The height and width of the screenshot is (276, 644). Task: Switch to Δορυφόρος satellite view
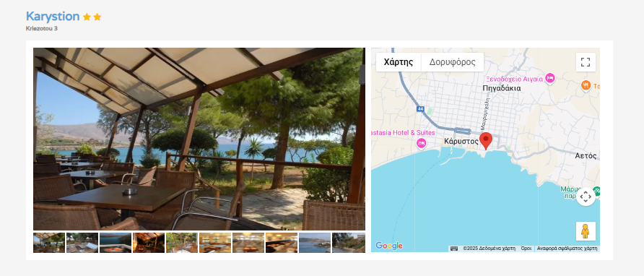pyautogui.click(x=452, y=62)
